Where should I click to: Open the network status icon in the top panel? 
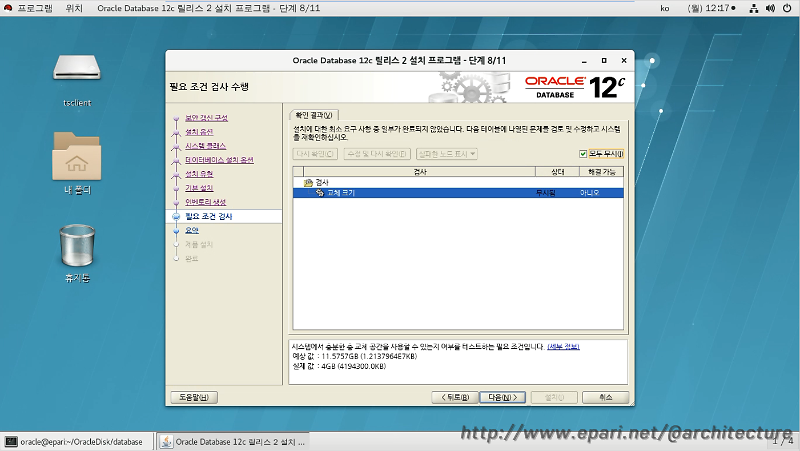754,8
